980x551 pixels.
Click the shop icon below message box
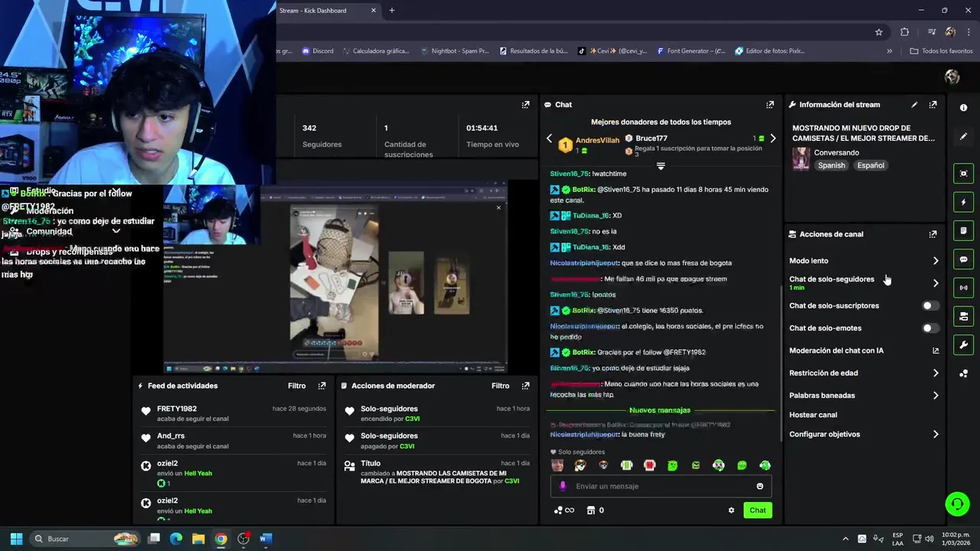590,510
